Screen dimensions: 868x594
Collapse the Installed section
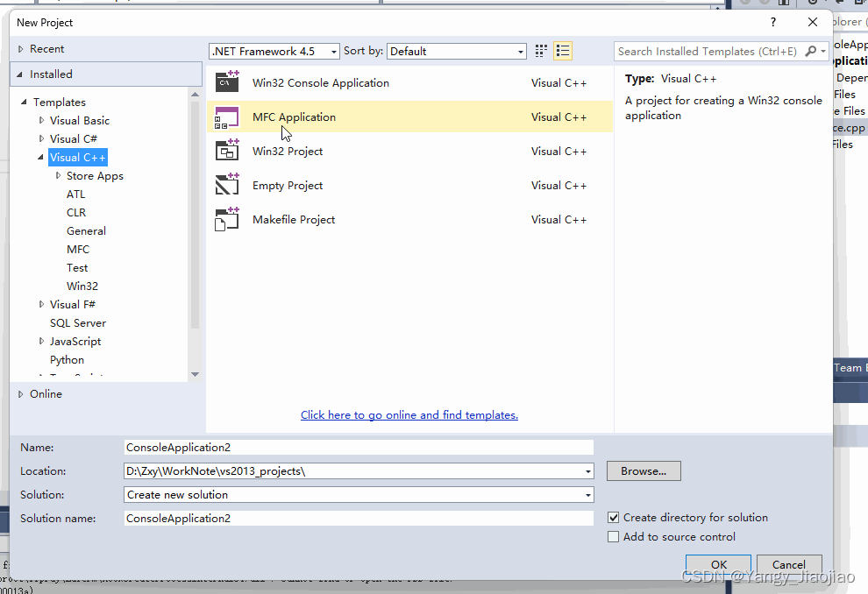pyautogui.click(x=20, y=74)
